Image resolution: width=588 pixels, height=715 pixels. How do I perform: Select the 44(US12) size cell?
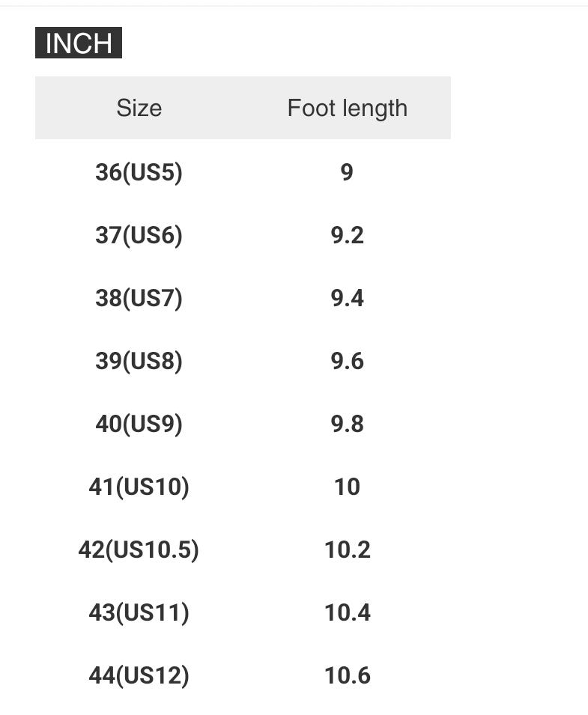(x=139, y=675)
